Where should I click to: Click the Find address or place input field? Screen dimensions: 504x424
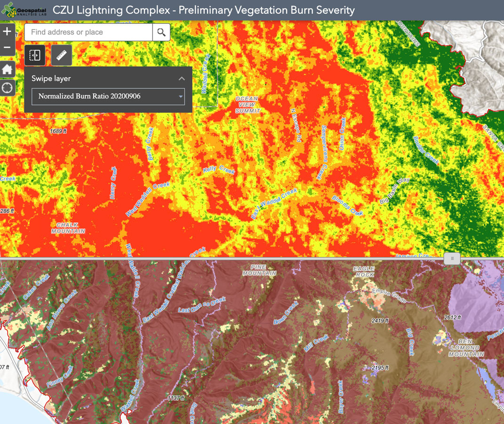(x=87, y=32)
